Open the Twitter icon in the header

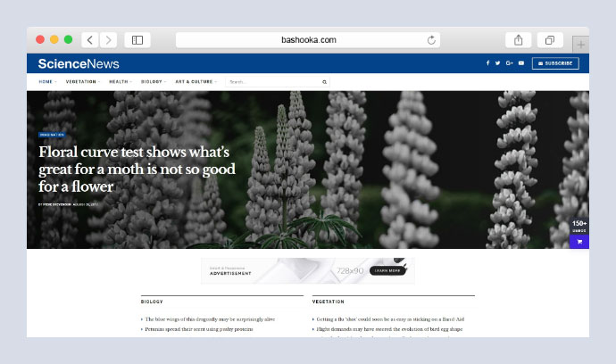498,63
